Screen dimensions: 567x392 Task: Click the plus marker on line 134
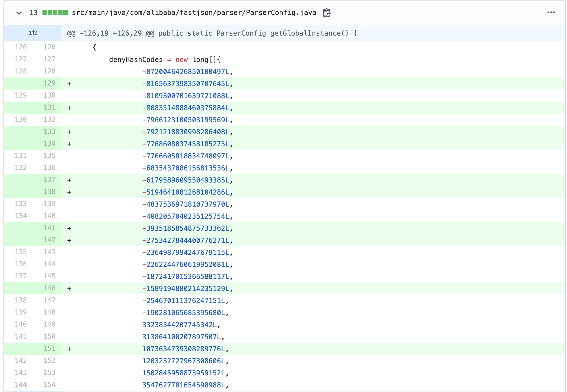pyautogui.click(x=69, y=144)
